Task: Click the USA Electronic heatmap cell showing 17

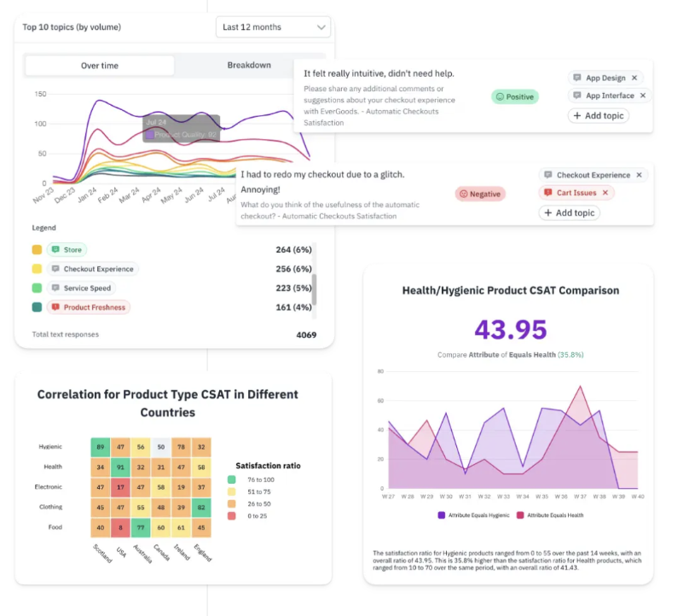Action: [x=123, y=488]
